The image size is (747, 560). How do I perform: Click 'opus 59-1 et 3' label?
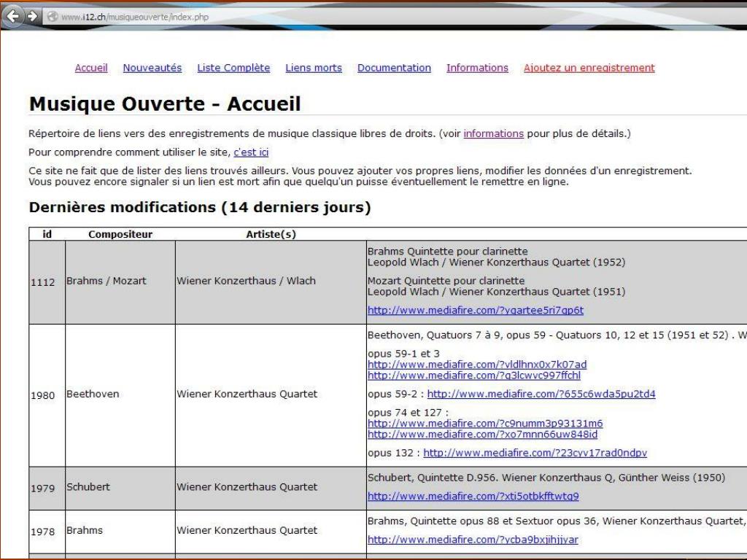point(403,354)
